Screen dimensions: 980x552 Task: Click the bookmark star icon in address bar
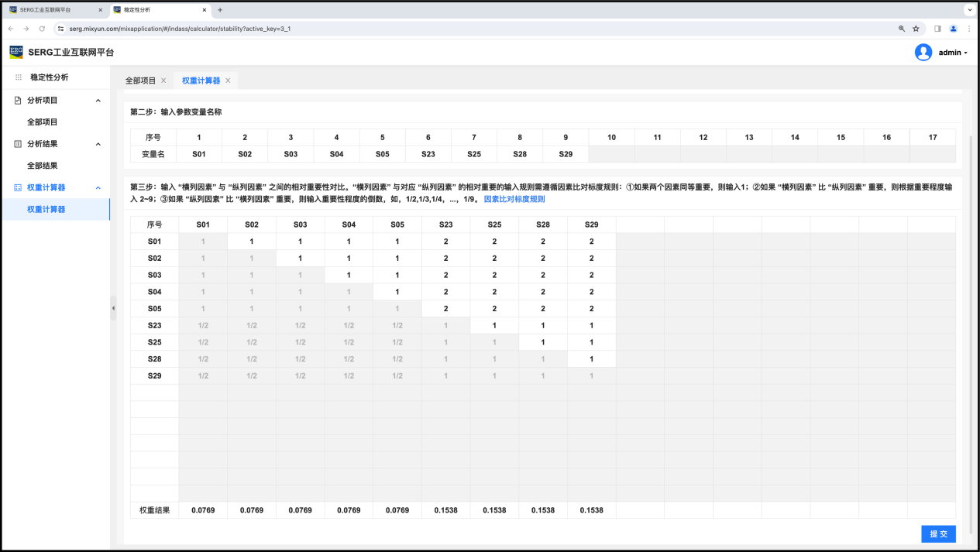916,29
